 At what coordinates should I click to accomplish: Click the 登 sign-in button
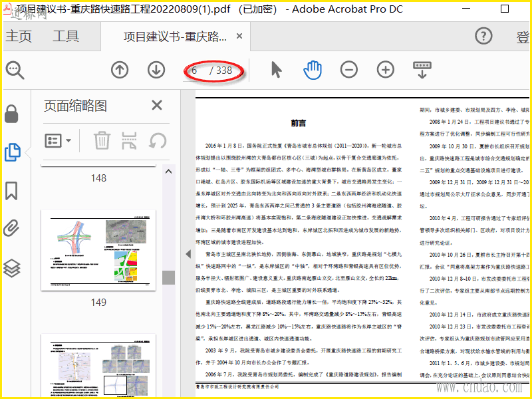tap(523, 37)
